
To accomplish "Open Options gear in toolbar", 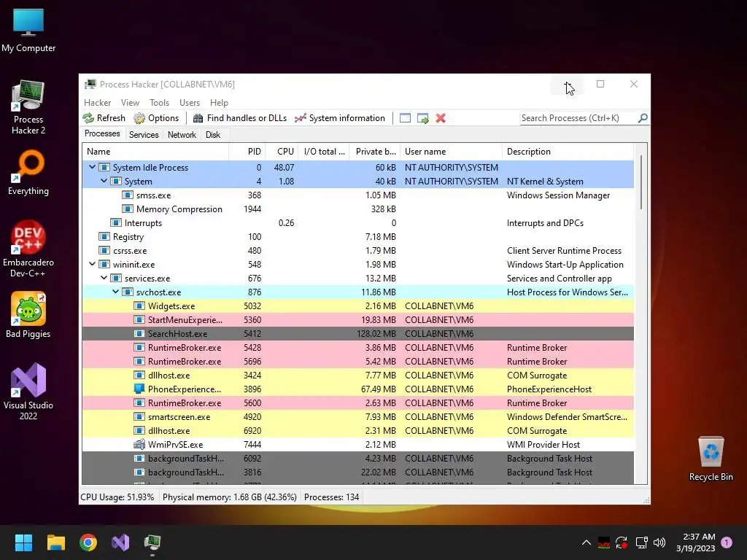I will [x=139, y=118].
